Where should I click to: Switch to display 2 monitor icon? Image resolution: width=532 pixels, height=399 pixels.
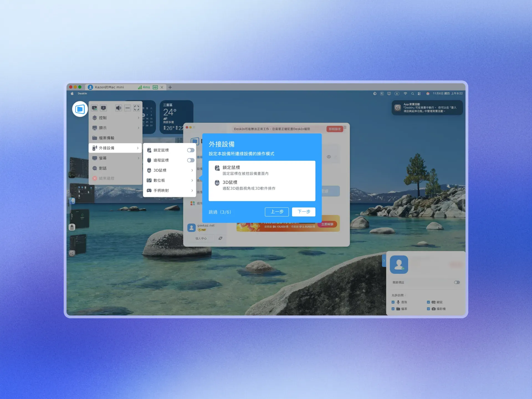point(103,108)
